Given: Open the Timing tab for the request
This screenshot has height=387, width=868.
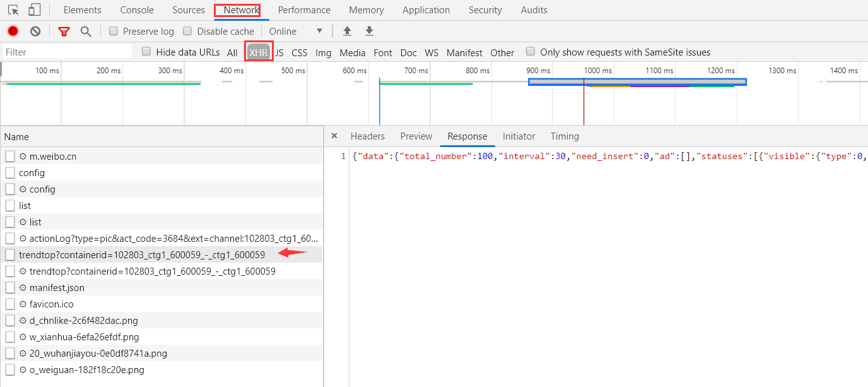Looking at the screenshot, I should pyautogui.click(x=565, y=136).
